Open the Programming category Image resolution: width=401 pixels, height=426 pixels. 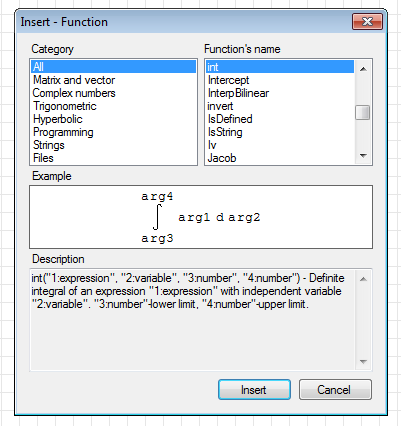[x=113, y=132]
